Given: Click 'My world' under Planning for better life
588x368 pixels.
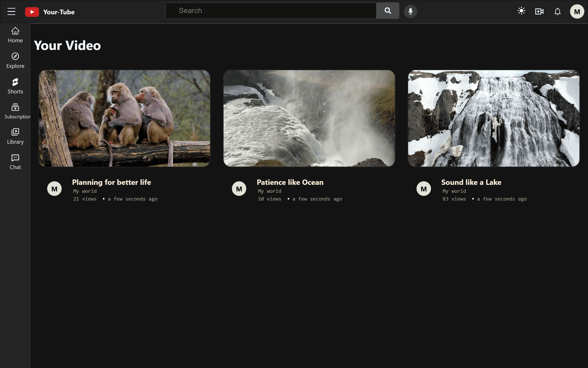Looking at the screenshot, I should [x=85, y=191].
